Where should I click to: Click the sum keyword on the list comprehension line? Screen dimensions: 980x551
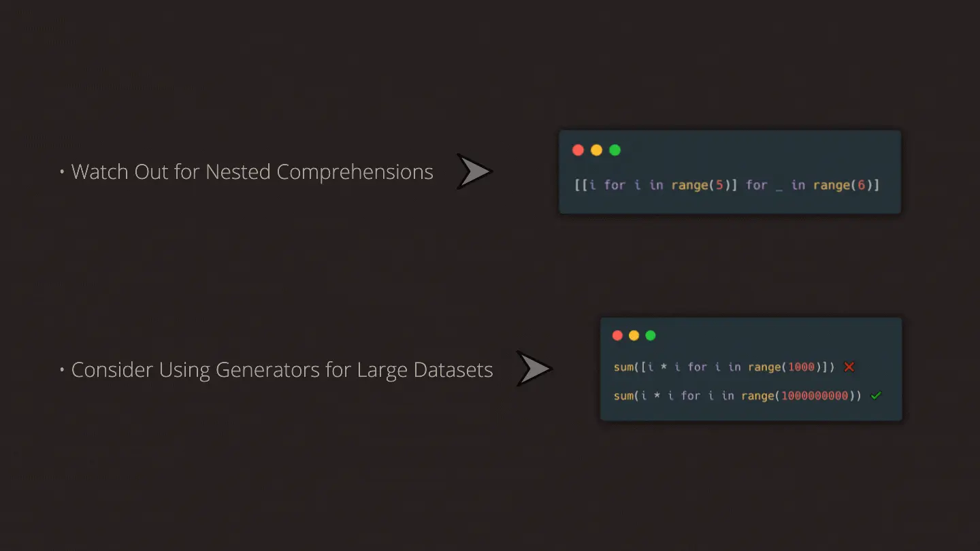coord(623,367)
